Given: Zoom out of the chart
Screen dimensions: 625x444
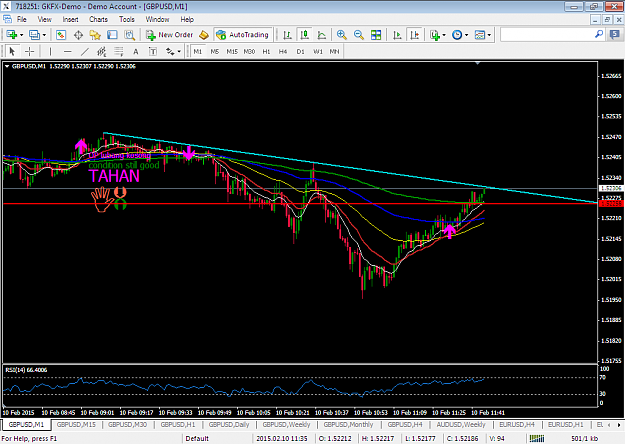Looking at the screenshot, I should 359,35.
